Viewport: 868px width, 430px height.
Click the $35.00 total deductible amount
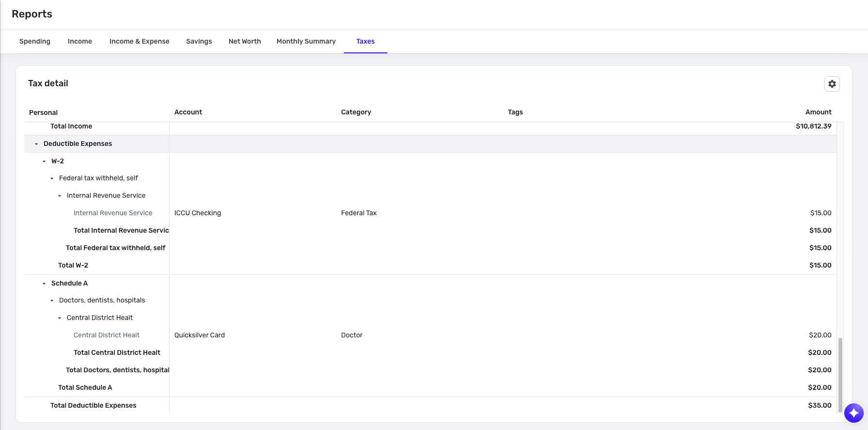820,405
